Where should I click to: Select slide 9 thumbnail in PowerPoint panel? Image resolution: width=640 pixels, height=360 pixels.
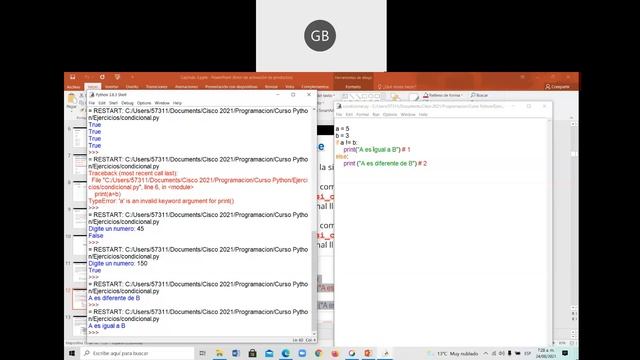point(79,218)
